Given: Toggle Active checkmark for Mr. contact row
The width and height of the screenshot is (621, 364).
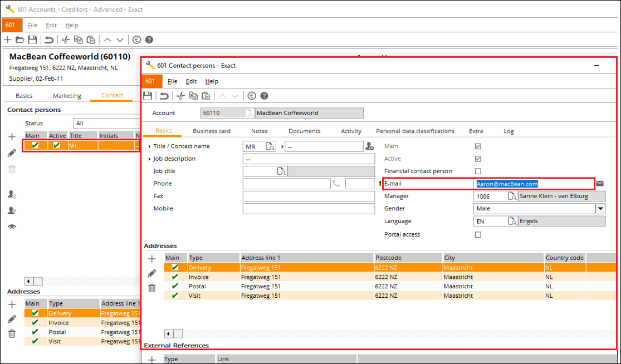Looking at the screenshot, I should [x=57, y=145].
